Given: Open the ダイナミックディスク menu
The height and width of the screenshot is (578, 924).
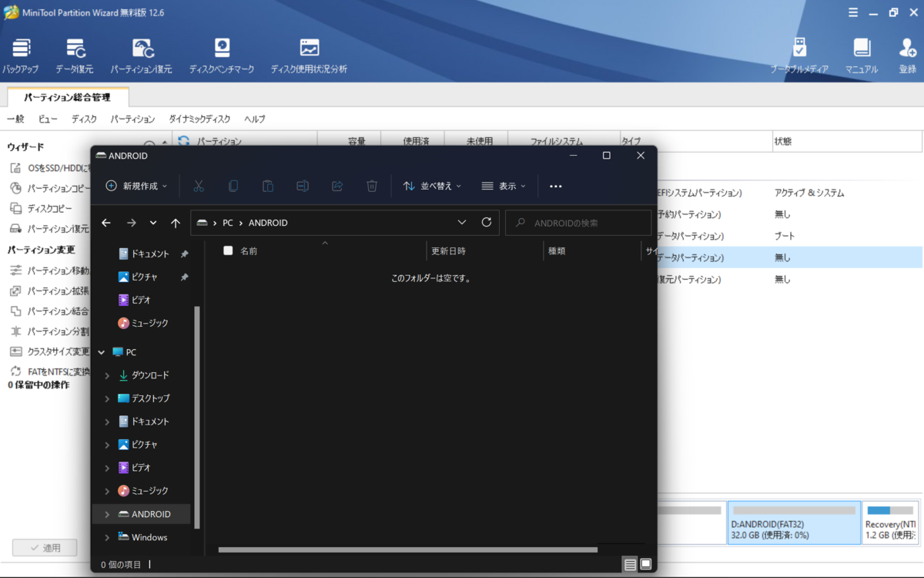Looking at the screenshot, I should pos(199,119).
